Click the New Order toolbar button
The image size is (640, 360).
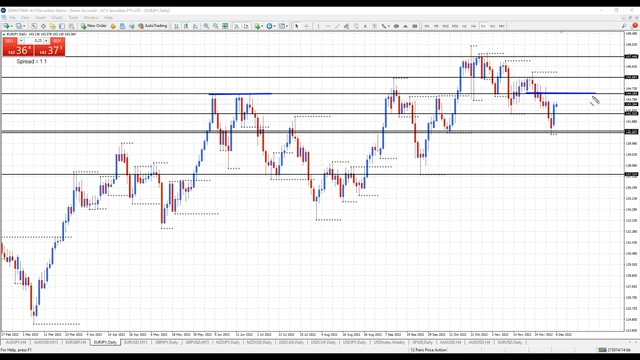[93, 26]
